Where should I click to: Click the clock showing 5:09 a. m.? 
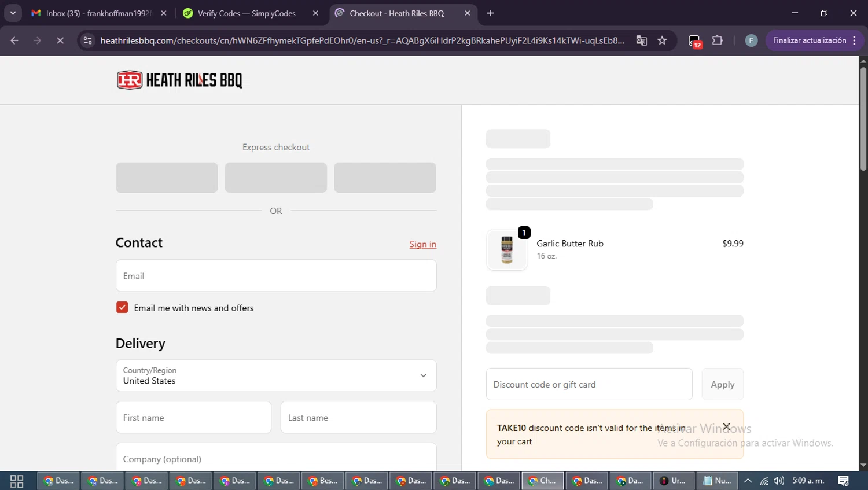point(808,481)
